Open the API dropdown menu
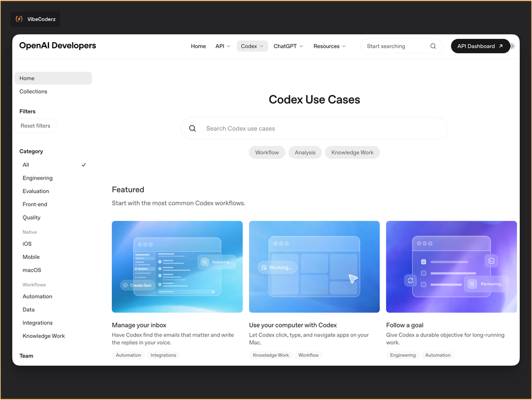This screenshot has height=400, width=532. (223, 46)
